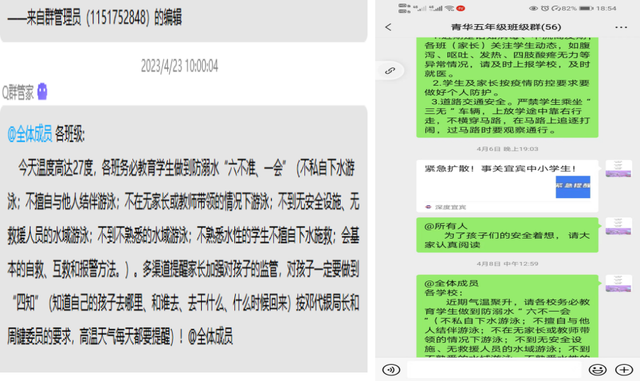Click the 4月8日 中午12:59 timestamp

tap(507, 264)
